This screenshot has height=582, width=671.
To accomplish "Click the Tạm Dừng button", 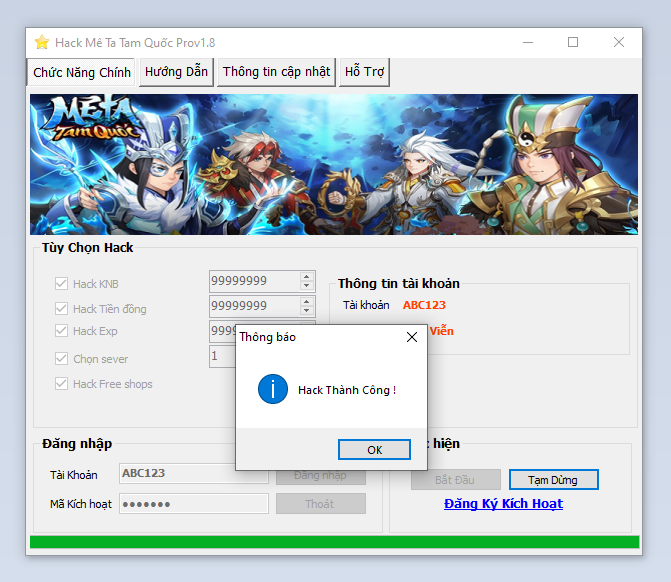I will pyautogui.click(x=553, y=480).
